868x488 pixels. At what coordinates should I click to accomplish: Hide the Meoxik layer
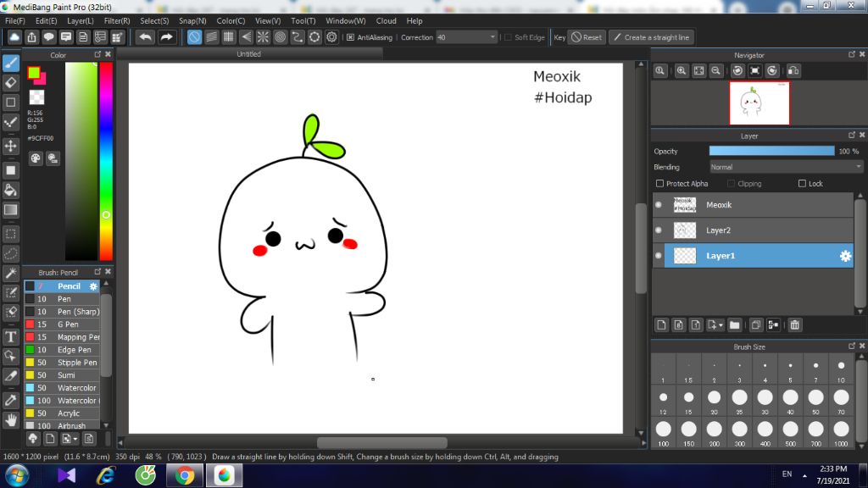point(658,205)
